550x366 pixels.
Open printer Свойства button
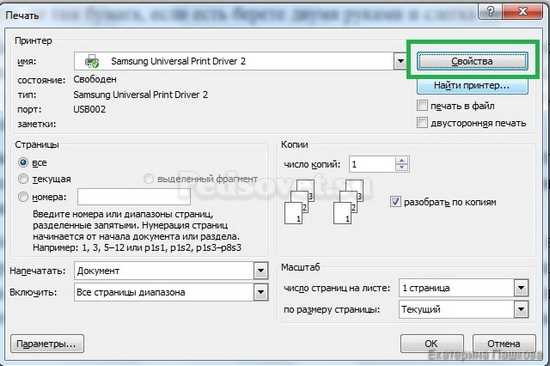472,61
